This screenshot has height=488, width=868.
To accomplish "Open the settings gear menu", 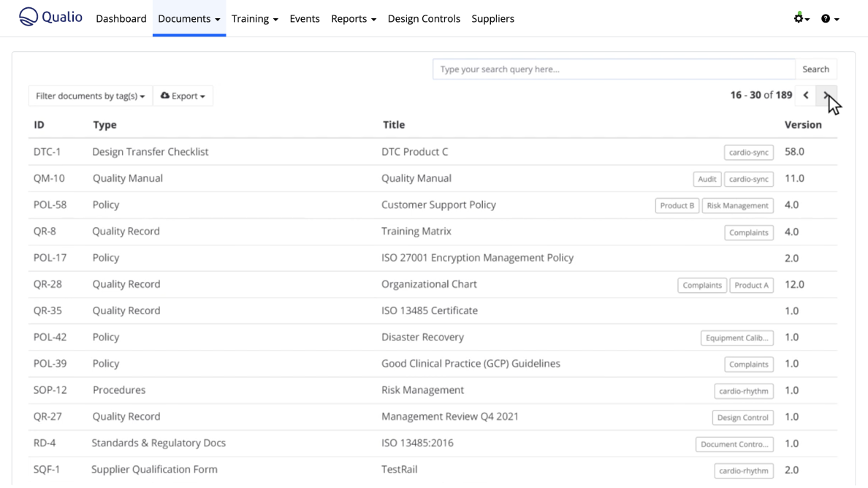I will (801, 18).
